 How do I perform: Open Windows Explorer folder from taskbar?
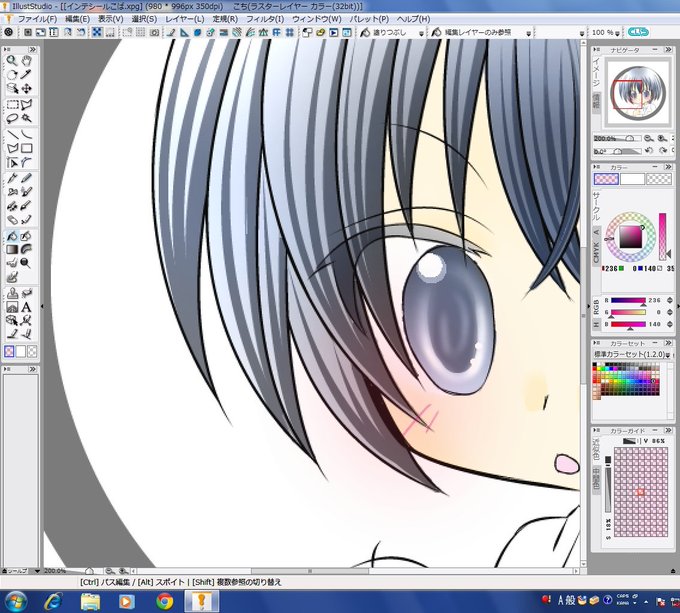click(91, 602)
